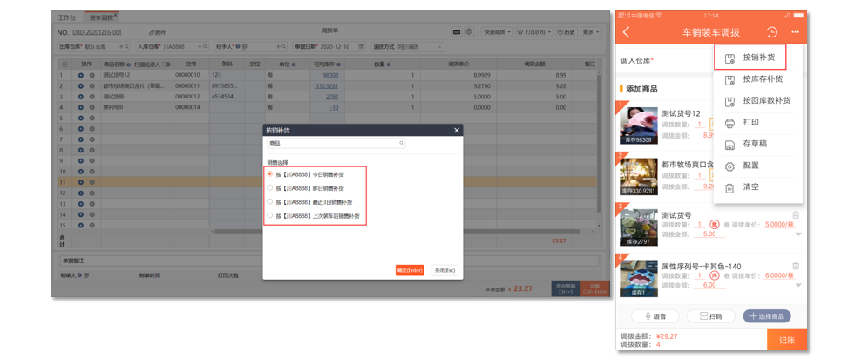Choose 最近3日销售补货 radio option
This screenshot has width=868, height=359.
pos(270,201)
